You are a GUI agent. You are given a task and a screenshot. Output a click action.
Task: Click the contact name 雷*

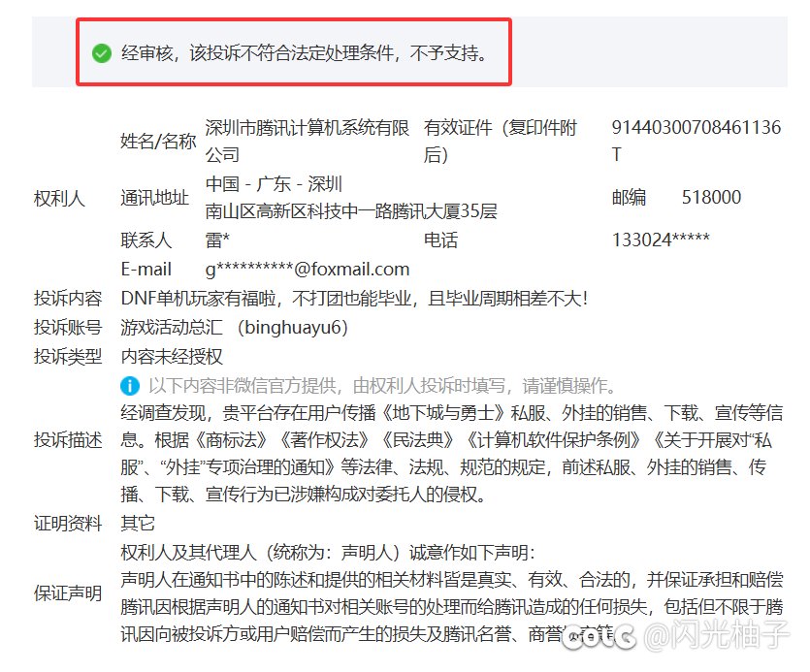pyautogui.click(x=217, y=240)
